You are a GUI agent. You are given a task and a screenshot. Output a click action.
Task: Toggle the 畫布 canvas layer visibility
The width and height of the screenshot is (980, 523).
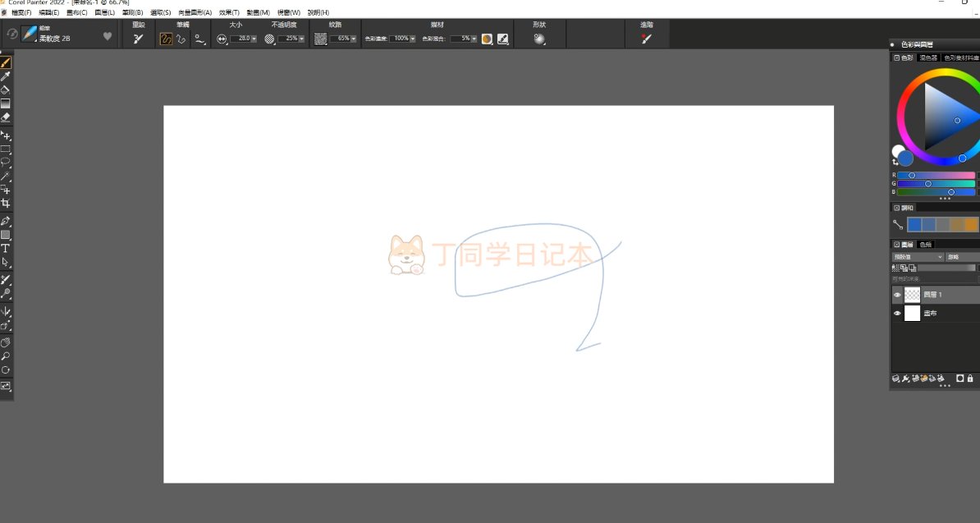click(x=897, y=314)
